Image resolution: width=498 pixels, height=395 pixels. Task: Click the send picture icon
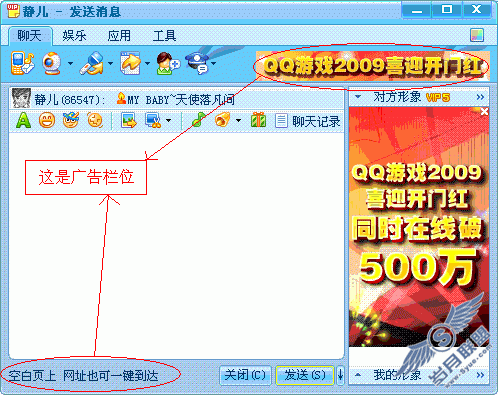(x=129, y=120)
